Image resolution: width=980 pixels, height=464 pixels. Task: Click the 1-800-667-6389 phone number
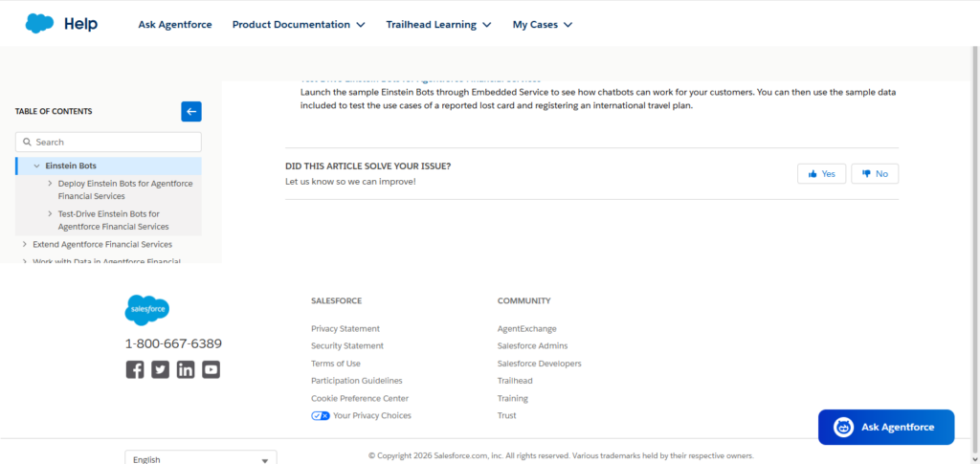pos(173,344)
